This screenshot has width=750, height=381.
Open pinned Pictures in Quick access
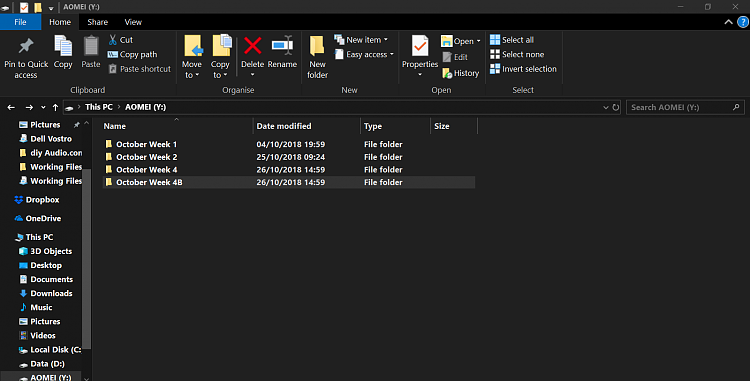pyautogui.click(x=45, y=125)
